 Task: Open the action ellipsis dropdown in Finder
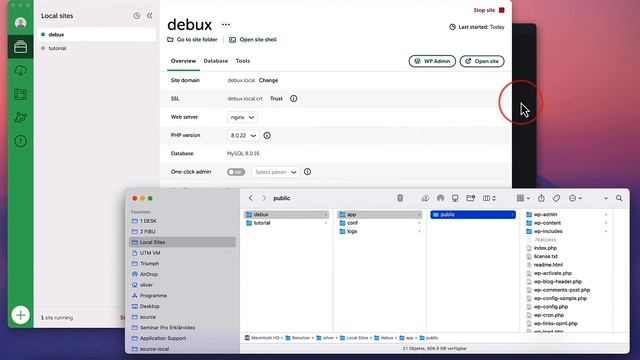pyautogui.click(x=575, y=198)
